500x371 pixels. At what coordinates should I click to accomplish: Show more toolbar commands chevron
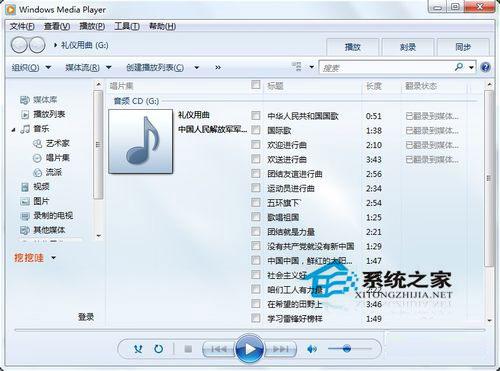[218, 68]
